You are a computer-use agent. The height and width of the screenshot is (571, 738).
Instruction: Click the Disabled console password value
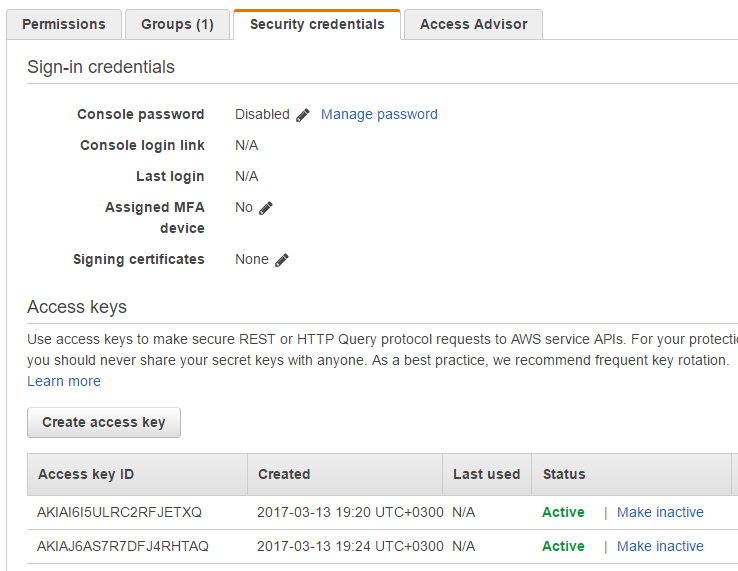262,114
